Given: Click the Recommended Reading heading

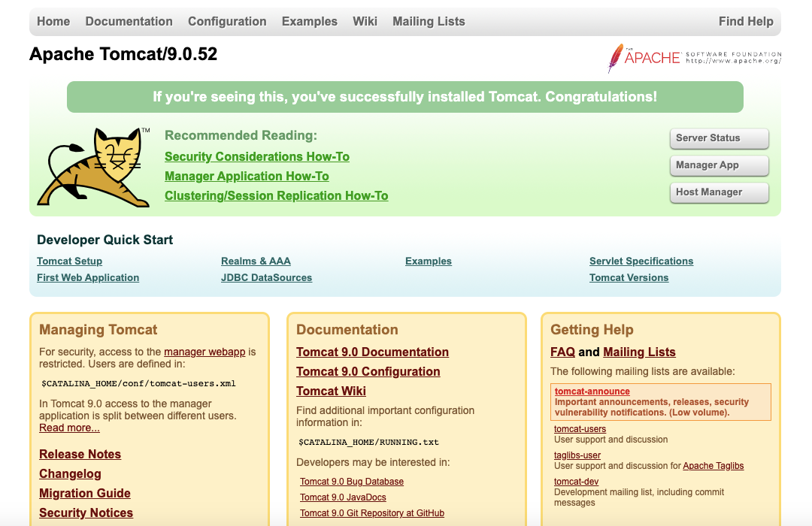Looking at the screenshot, I should [x=241, y=135].
